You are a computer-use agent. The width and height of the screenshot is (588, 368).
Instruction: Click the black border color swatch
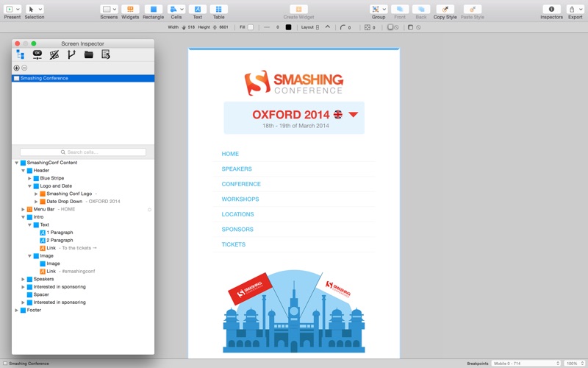click(x=288, y=27)
